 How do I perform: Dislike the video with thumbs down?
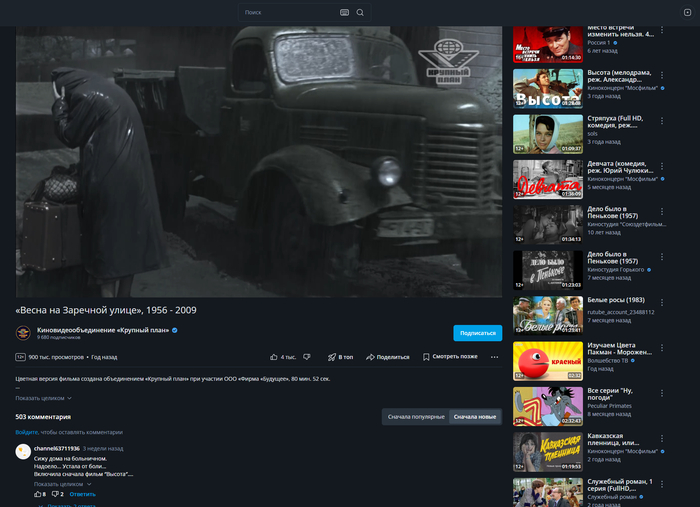307,357
